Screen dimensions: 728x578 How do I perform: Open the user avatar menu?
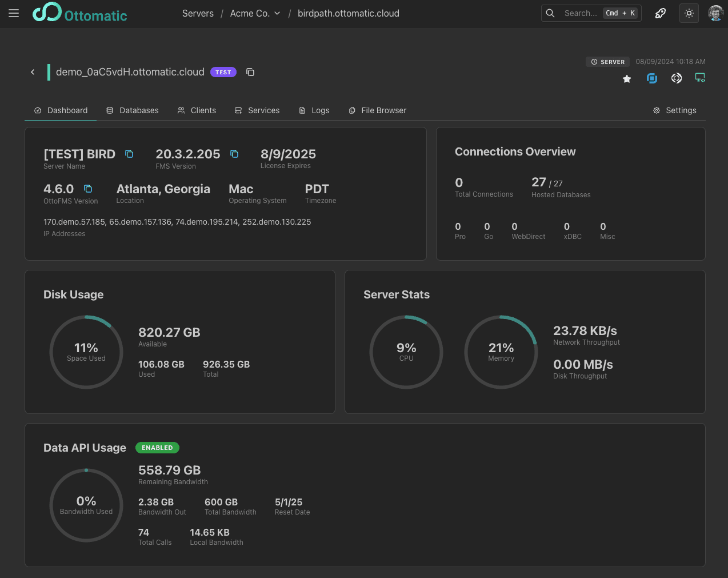(715, 13)
